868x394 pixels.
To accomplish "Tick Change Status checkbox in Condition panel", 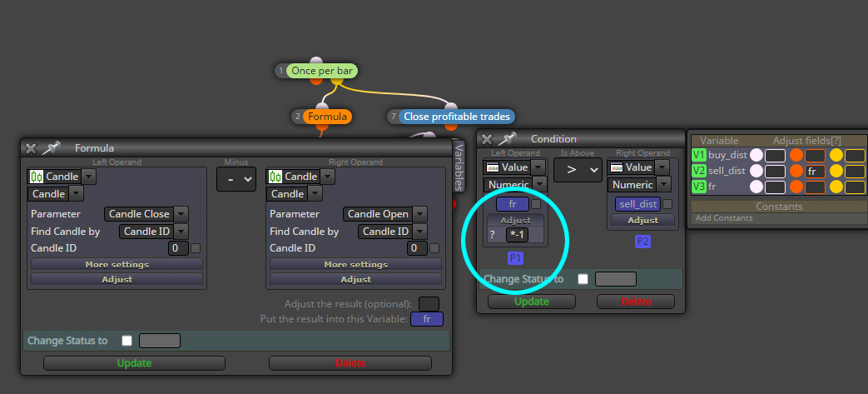I will pyautogui.click(x=583, y=279).
